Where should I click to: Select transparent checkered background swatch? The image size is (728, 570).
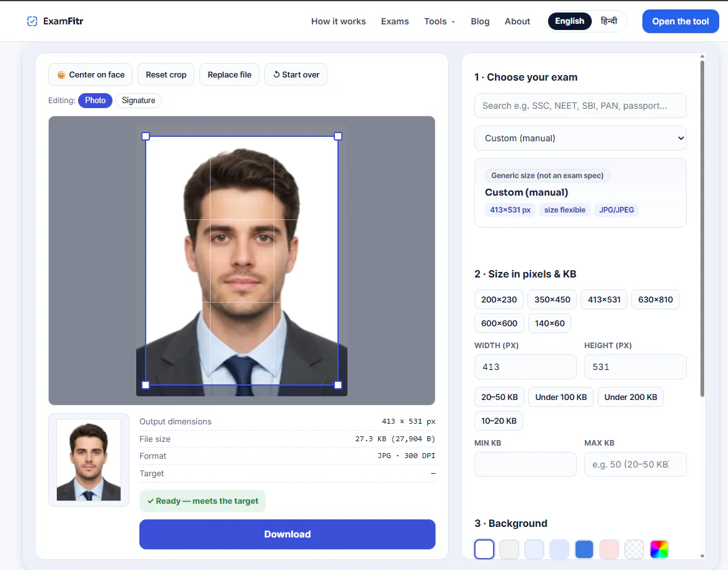634,549
